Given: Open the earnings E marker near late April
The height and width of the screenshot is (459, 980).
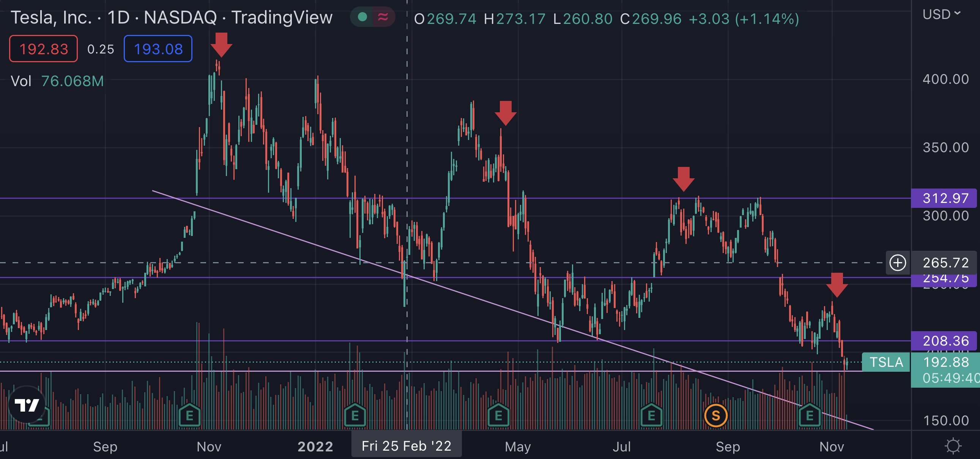Looking at the screenshot, I should tap(498, 415).
